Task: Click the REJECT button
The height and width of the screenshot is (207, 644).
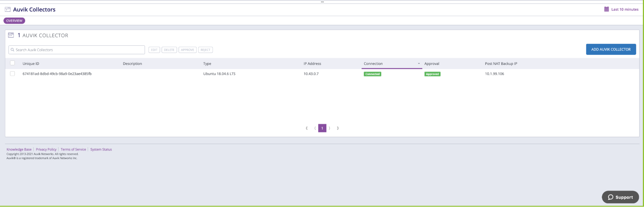Action: (206, 50)
